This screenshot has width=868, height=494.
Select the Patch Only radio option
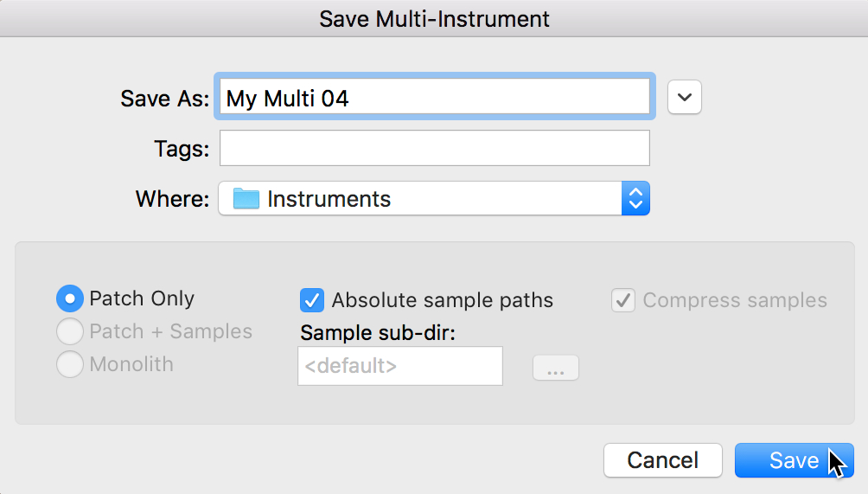69,299
